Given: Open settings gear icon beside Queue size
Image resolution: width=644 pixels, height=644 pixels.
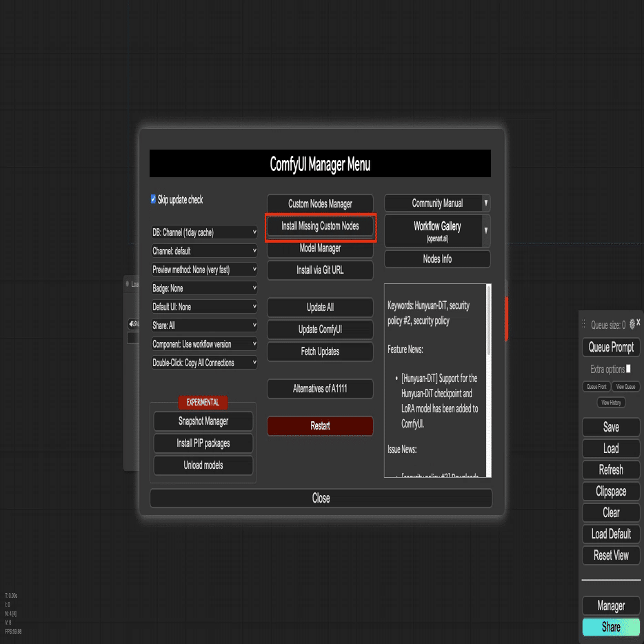Looking at the screenshot, I should [x=632, y=324].
